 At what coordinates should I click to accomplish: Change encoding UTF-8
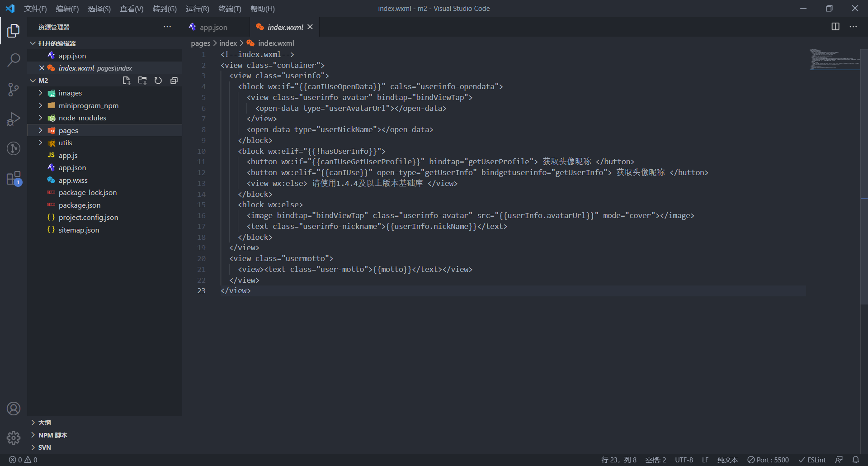[684, 460]
